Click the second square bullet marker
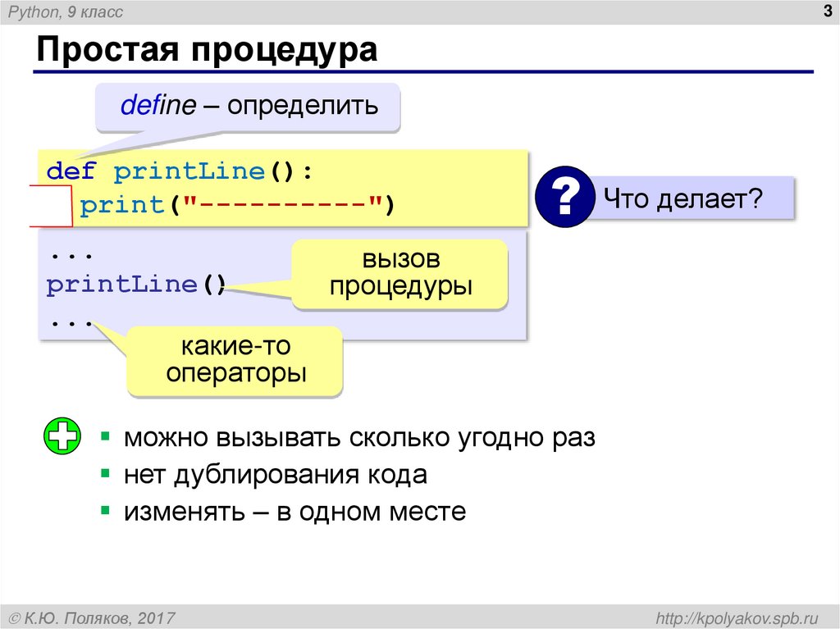Image resolution: width=840 pixels, height=629 pixels. point(105,475)
